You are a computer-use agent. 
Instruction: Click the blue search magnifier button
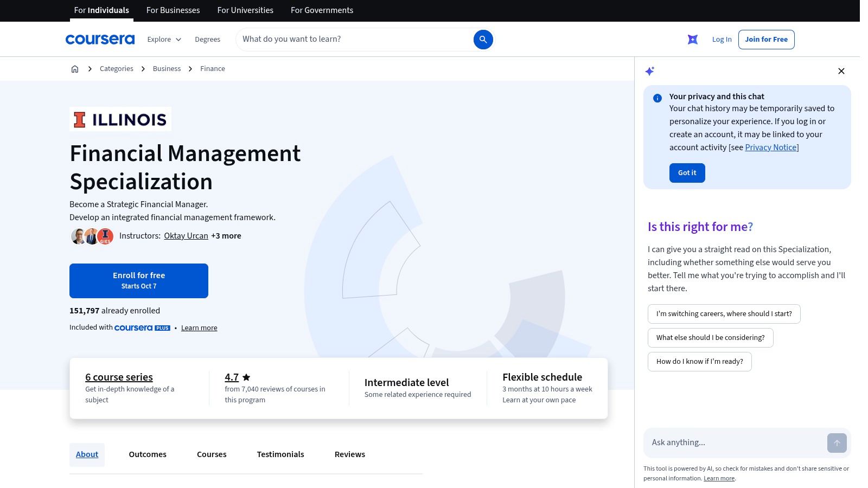coord(483,40)
